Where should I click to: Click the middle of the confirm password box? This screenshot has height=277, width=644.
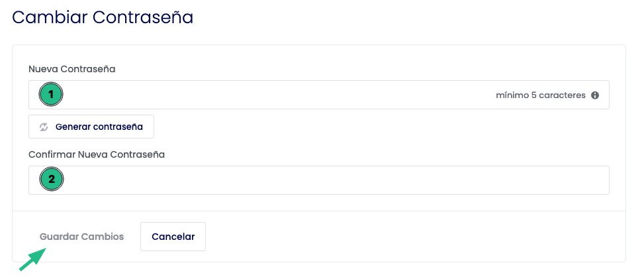[319, 180]
